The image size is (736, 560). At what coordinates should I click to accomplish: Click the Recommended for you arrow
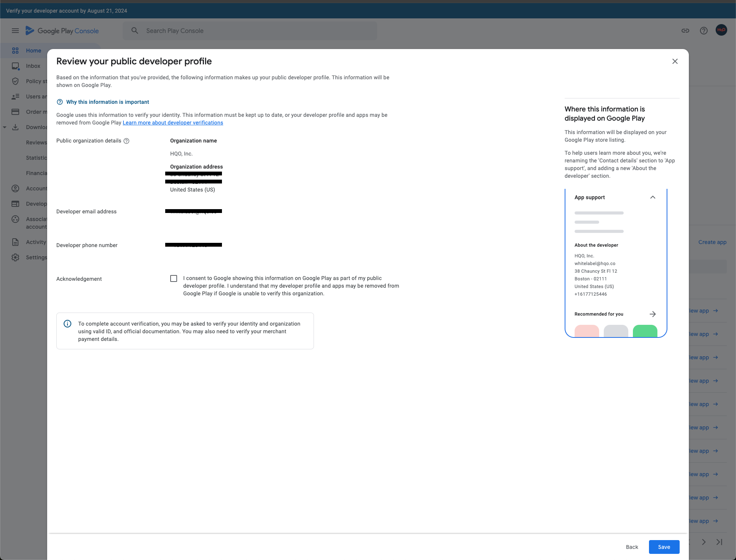click(x=653, y=314)
